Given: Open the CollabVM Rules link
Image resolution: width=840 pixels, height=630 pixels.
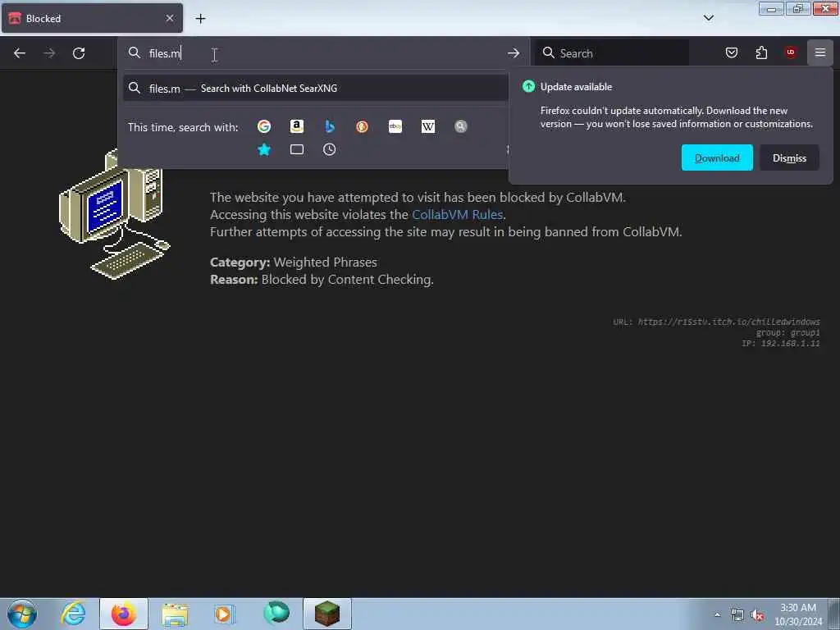Looking at the screenshot, I should click(x=457, y=214).
